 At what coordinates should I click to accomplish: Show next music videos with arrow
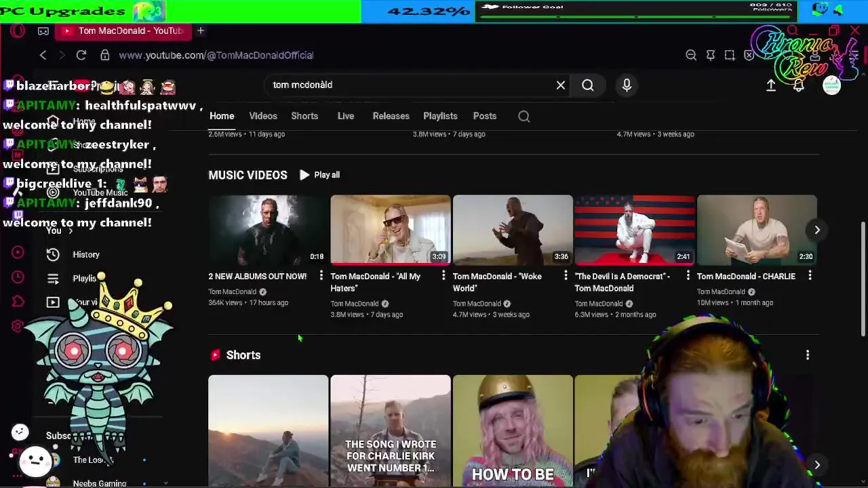point(817,230)
